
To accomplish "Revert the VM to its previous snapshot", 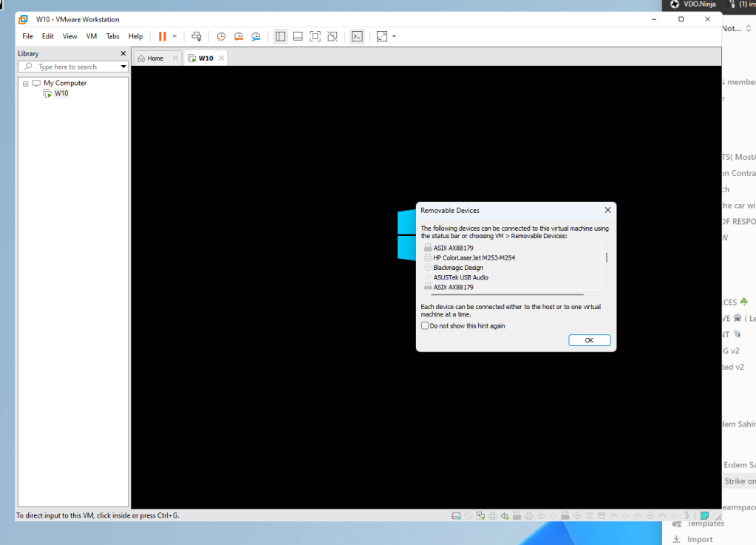I will click(238, 36).
